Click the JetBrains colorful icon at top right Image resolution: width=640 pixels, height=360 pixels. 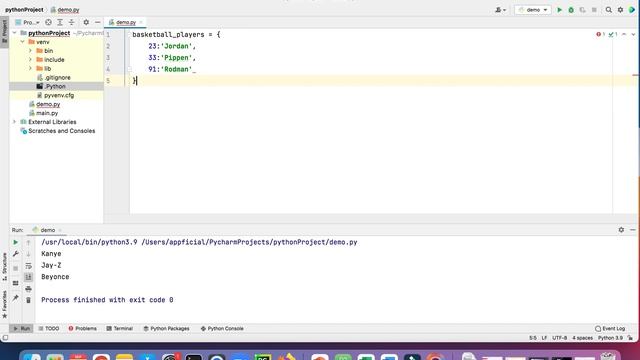click(x=632, y=10)
